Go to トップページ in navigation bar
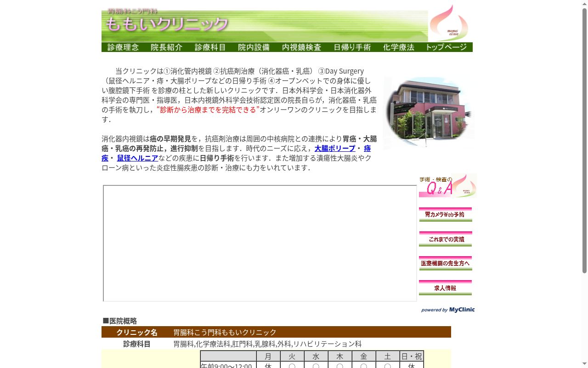This screenshot has height=368, width=588. (447, 47)
